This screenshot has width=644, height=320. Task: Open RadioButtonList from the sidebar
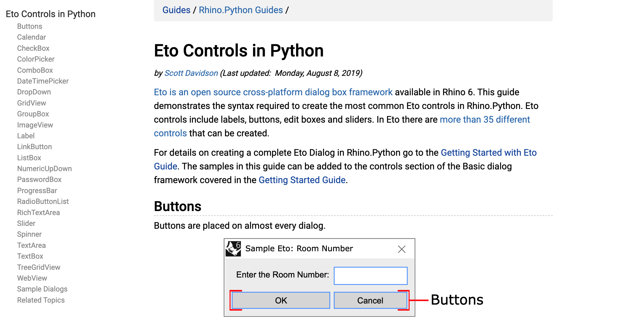pos(43,201)
